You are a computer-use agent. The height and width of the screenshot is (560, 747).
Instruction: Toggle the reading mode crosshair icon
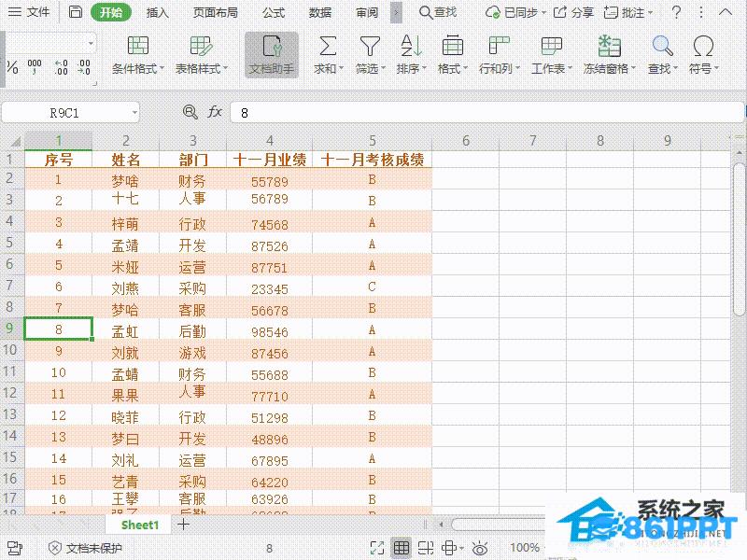[449, 548]
